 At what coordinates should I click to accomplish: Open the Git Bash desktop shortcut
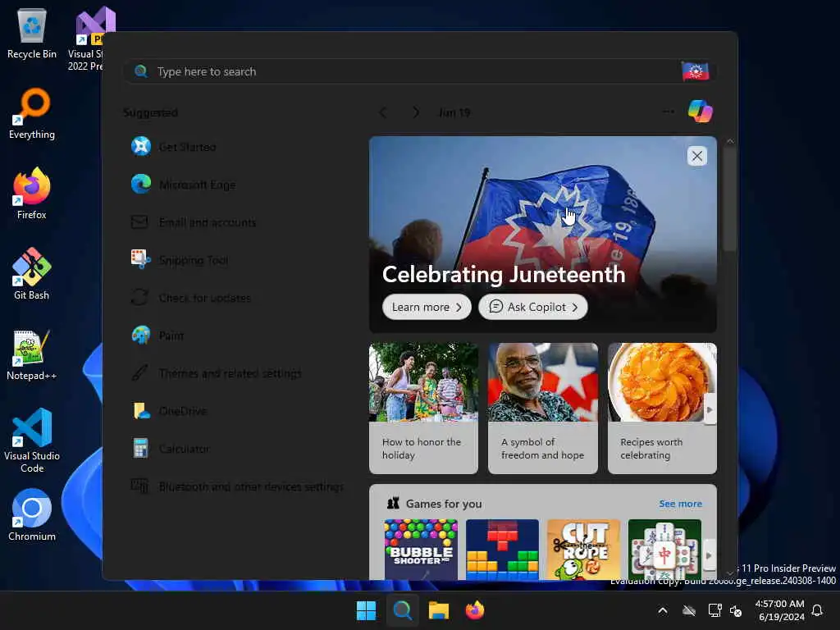32,274
